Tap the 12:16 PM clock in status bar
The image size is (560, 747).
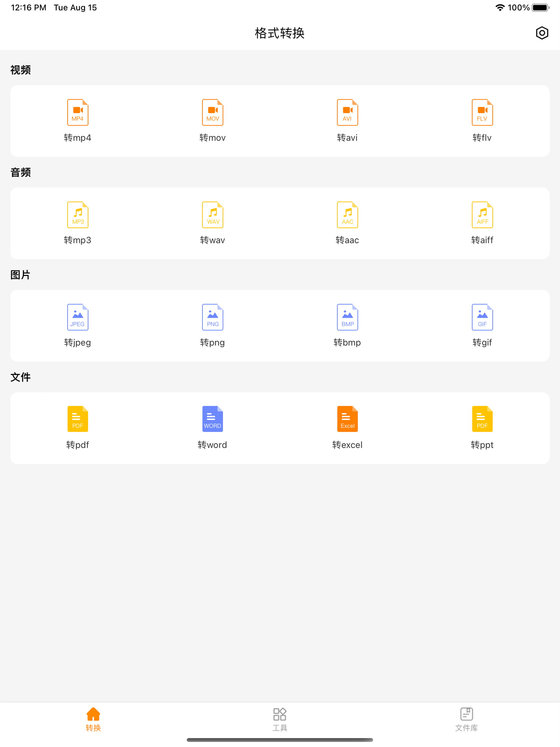click(x=29, y=7)
